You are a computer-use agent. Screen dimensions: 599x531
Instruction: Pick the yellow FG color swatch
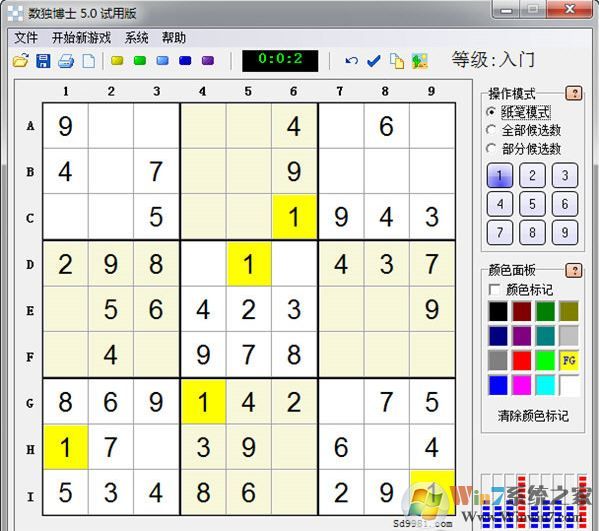click(x=569, y=360)
